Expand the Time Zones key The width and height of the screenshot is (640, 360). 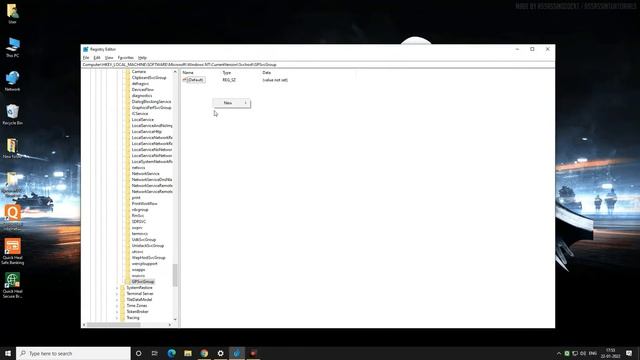coord(117,306)
